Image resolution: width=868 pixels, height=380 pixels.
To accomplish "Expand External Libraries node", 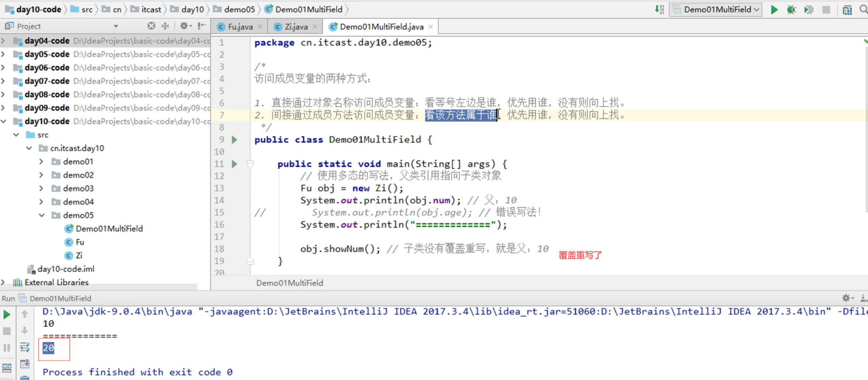I will click(x=3, y=282).
